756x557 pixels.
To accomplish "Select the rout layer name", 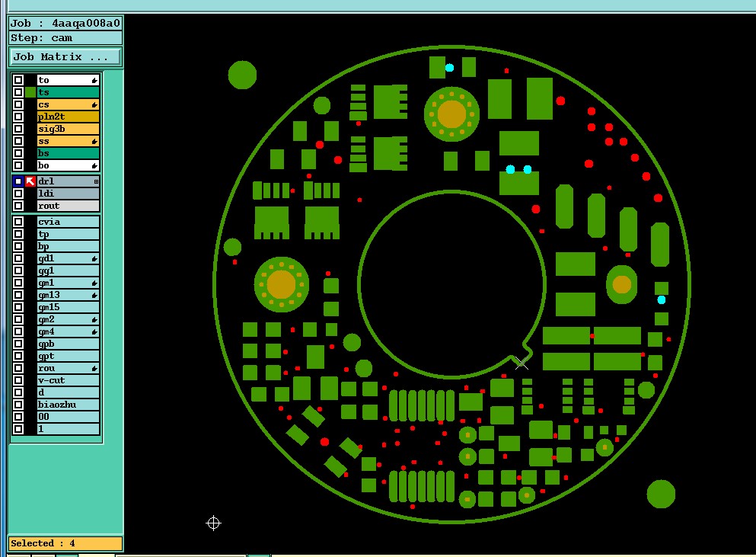I will click(x=68, y=206).
